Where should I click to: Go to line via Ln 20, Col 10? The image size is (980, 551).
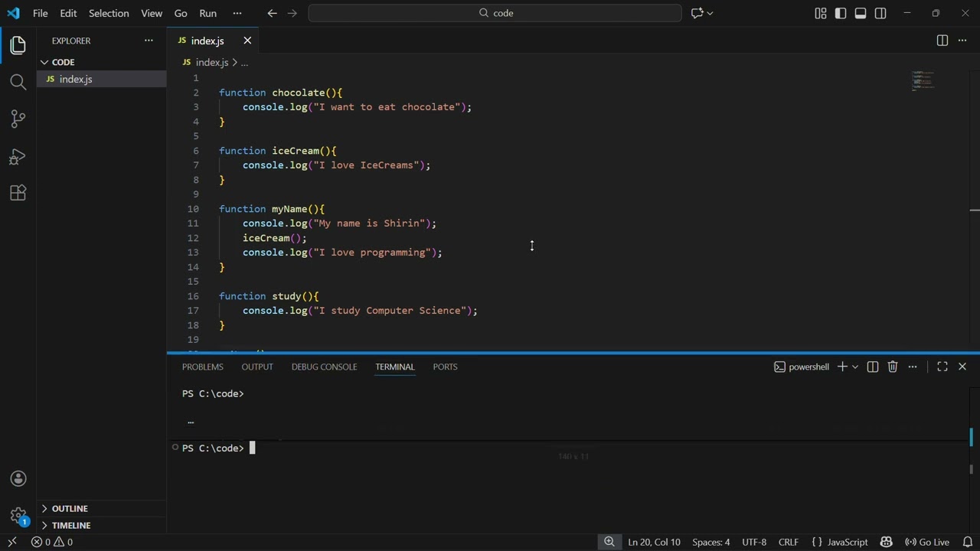[654, 542]
